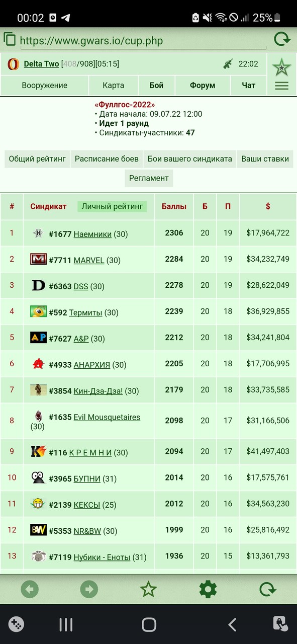This screenshot has height=644, width=297.
Task: Tap the bottom toolbar bookmark star
Action: [x=148, y=589]
